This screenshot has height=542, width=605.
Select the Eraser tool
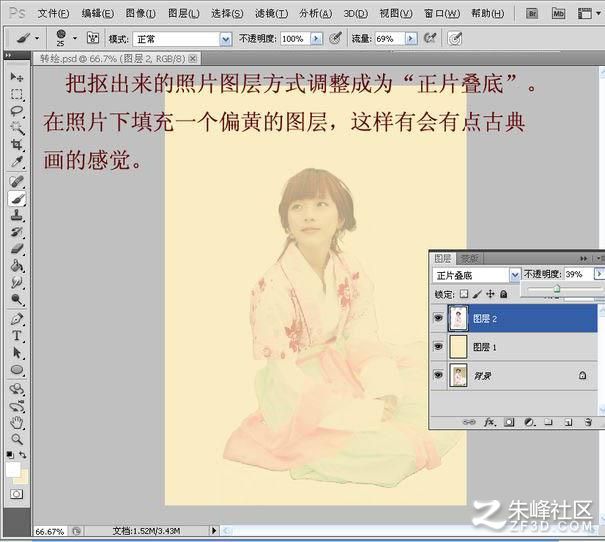17,249
